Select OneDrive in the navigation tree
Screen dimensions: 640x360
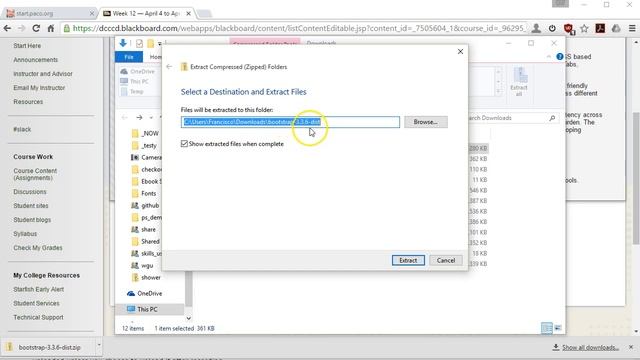[145, 293]
